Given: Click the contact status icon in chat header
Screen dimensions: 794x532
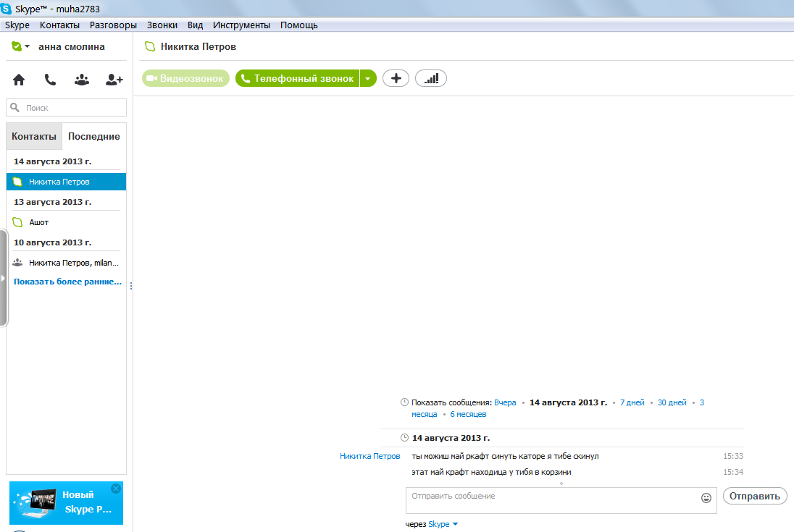Looking at the screenshot, I should (150, 46).
